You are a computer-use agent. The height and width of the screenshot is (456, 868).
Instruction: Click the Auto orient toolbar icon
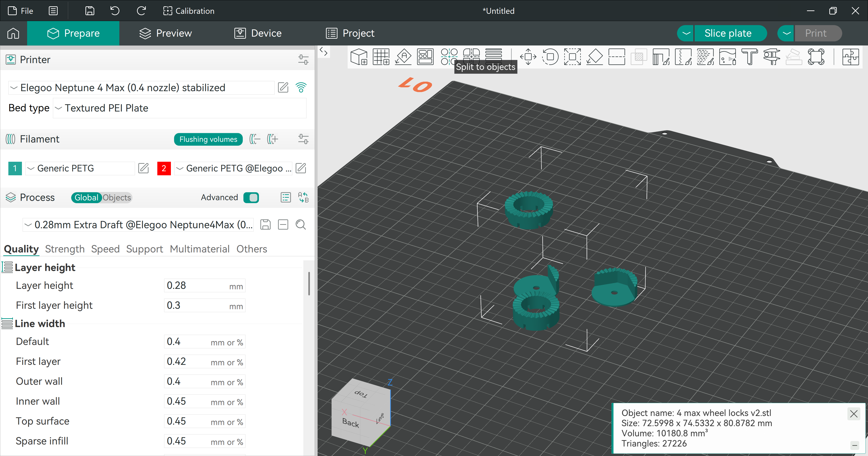coord(403,57)
